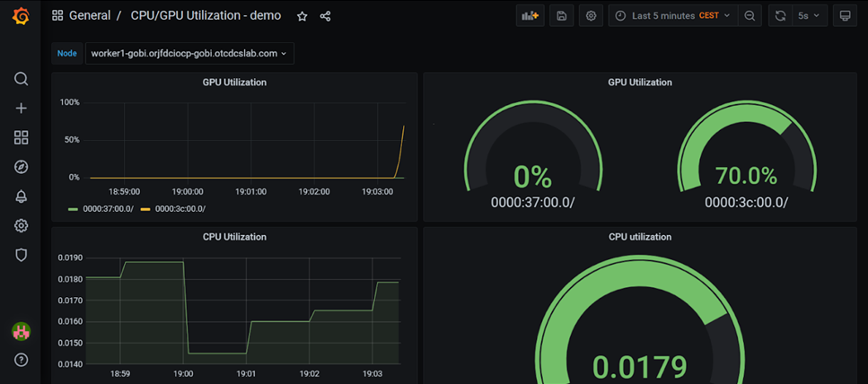Viewport: 868px width, 384px height.
Task: Star this dashboard as favorite
Action: coord(302,16)
